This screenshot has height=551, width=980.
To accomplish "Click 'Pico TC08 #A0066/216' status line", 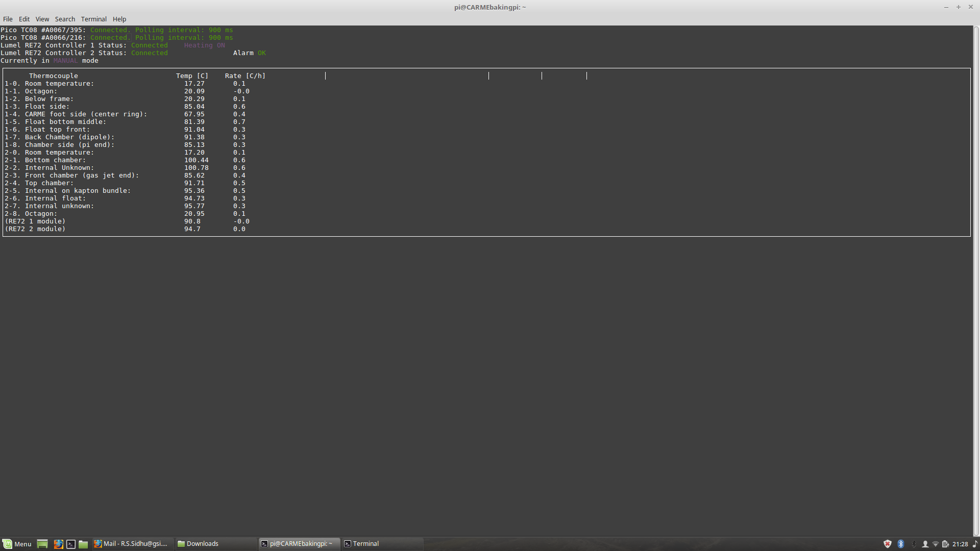I will coord(117,38).
